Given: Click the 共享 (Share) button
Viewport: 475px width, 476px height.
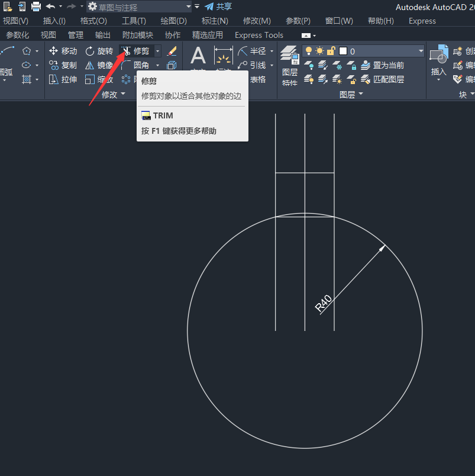Looking at the screenshot, I should [218, 7].
